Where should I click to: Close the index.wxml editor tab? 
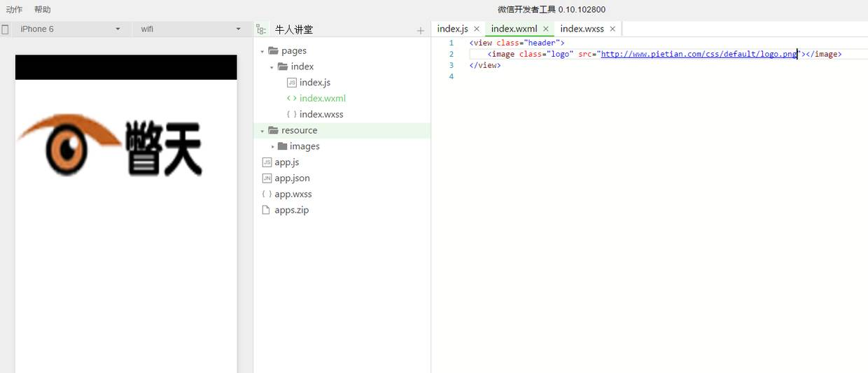point(545,29)
